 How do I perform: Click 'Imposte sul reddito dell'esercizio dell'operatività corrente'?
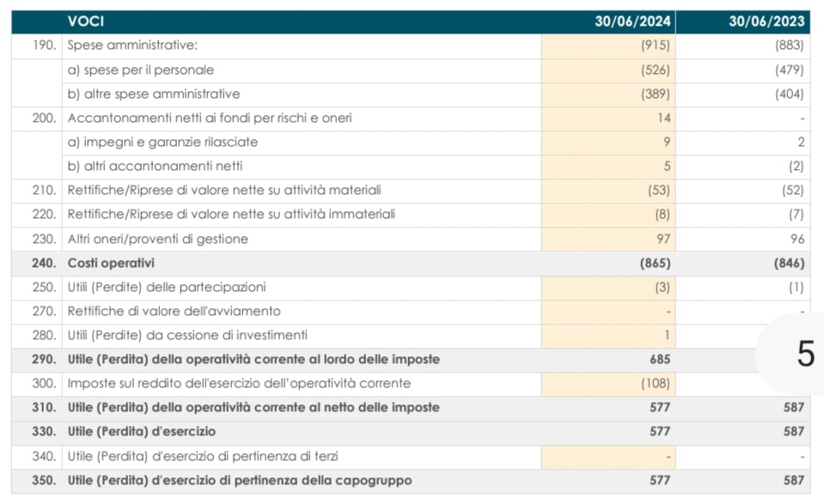click(x=239, y=383)
